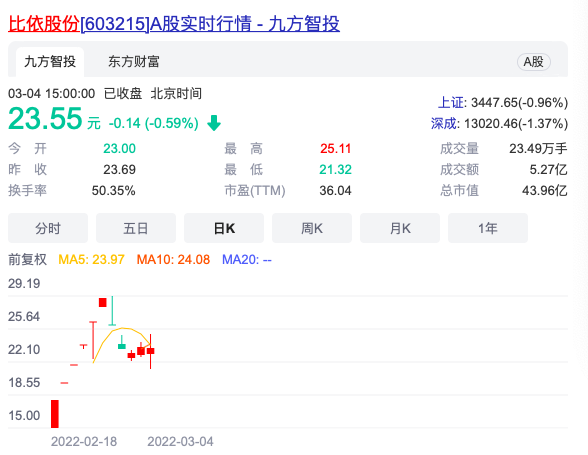Open the 深成 index link

pyautogui.click(x=444, y=123)
